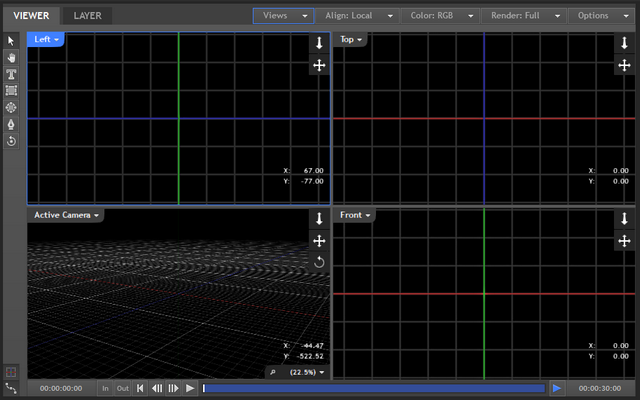This screenshot has height=400, width=640.
Task: Choose the Pen tool in left toolbar
Action: [11, 124]
